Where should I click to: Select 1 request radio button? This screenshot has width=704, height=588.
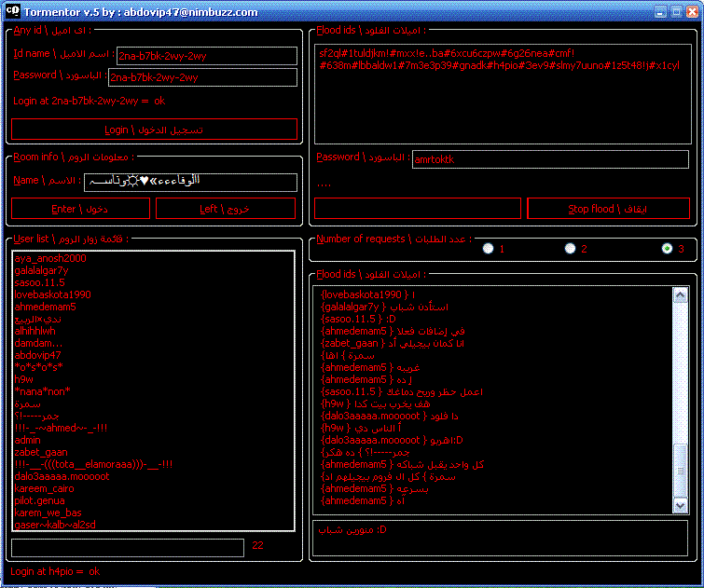[488, 248]
